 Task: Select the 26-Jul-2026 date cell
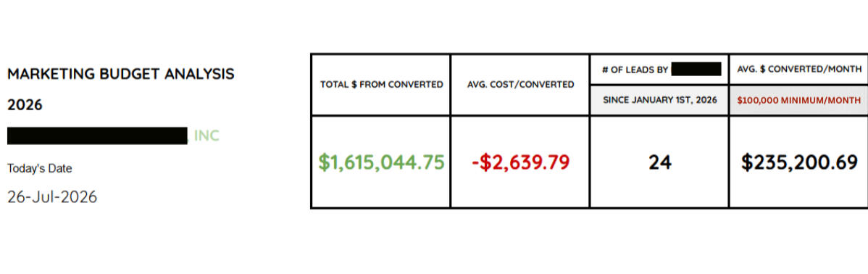pos(52,196)
